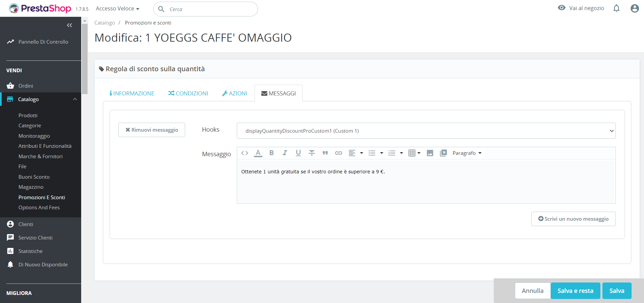
Task: Open Marche & Fornitori under Catalogo
Action: [x=40, y=157]
